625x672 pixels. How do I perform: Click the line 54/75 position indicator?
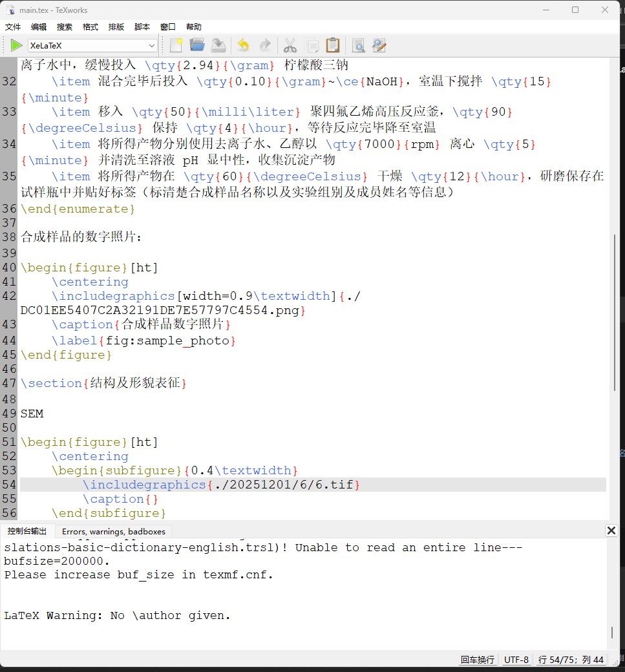571,660
